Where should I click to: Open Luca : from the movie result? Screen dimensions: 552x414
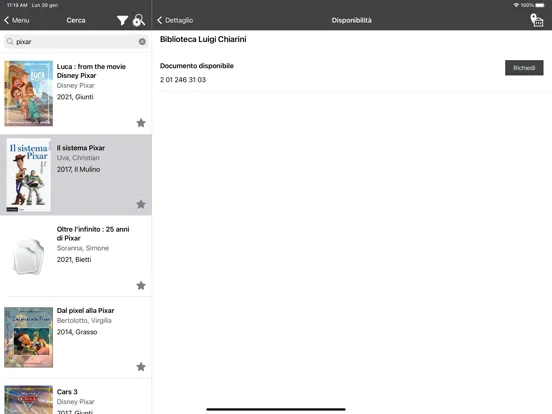pyautogui.click(x=76, y=93)
